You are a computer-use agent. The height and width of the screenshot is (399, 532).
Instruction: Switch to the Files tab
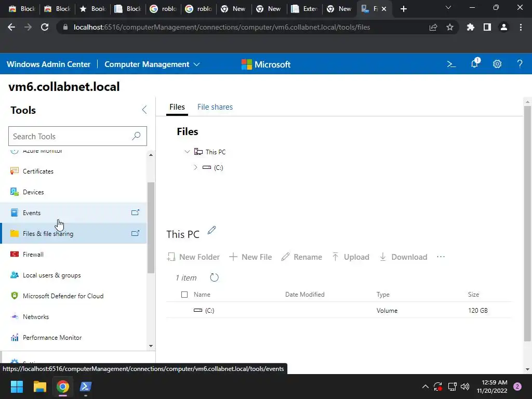coord(177,107)
